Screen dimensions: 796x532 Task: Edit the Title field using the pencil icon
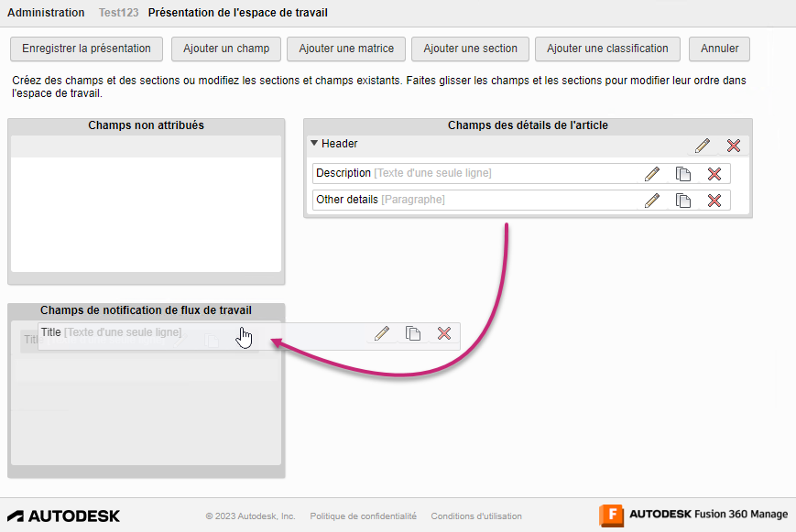click(x=381, y=333)
